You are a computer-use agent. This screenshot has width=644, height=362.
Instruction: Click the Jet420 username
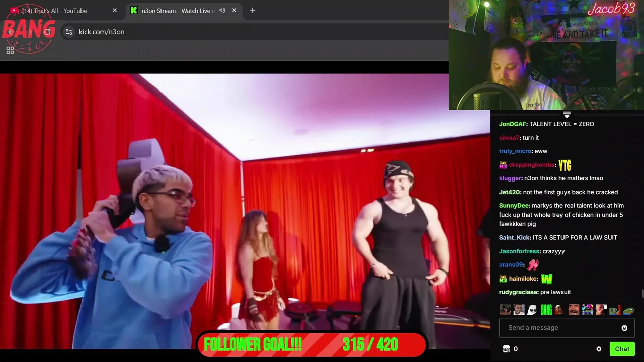(x=510, y=192)
